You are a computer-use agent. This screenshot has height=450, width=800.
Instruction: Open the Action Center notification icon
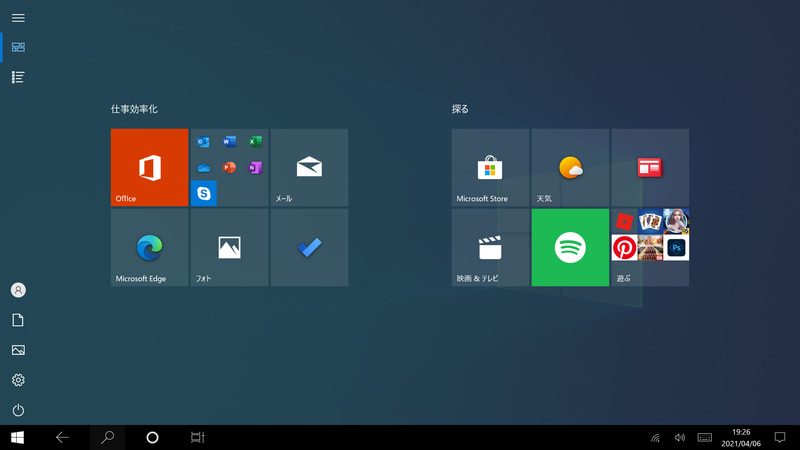(x=780, y=438)
